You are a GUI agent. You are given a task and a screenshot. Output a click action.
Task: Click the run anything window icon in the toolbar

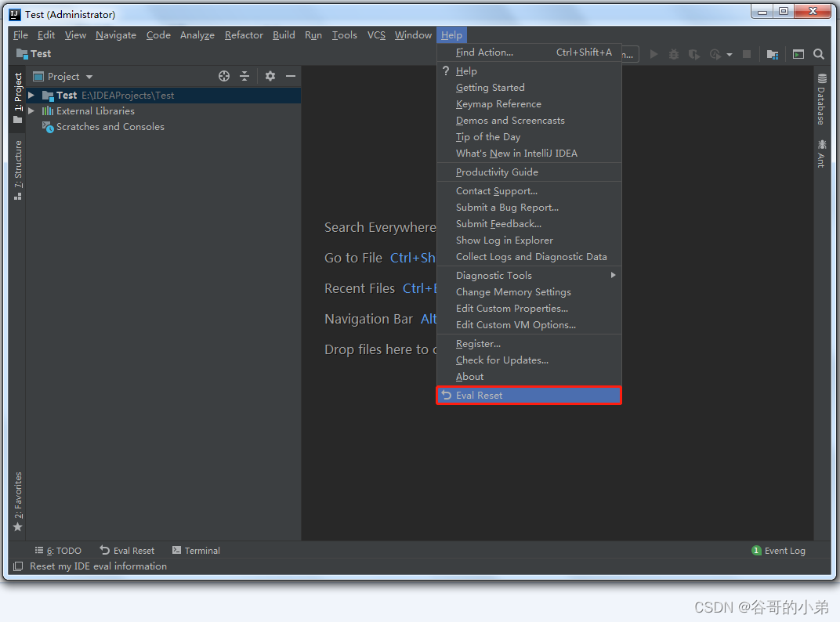[798, 54]
